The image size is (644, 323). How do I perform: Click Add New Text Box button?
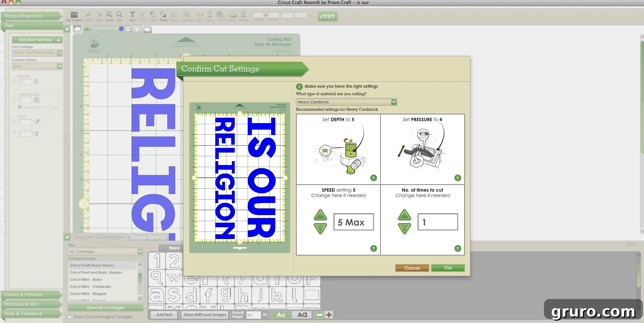tap(37, 40)
